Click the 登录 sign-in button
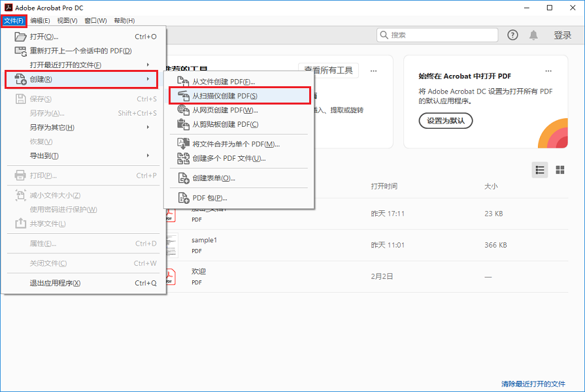The height and width of the screenshot is (392, 585). point(562,35)
